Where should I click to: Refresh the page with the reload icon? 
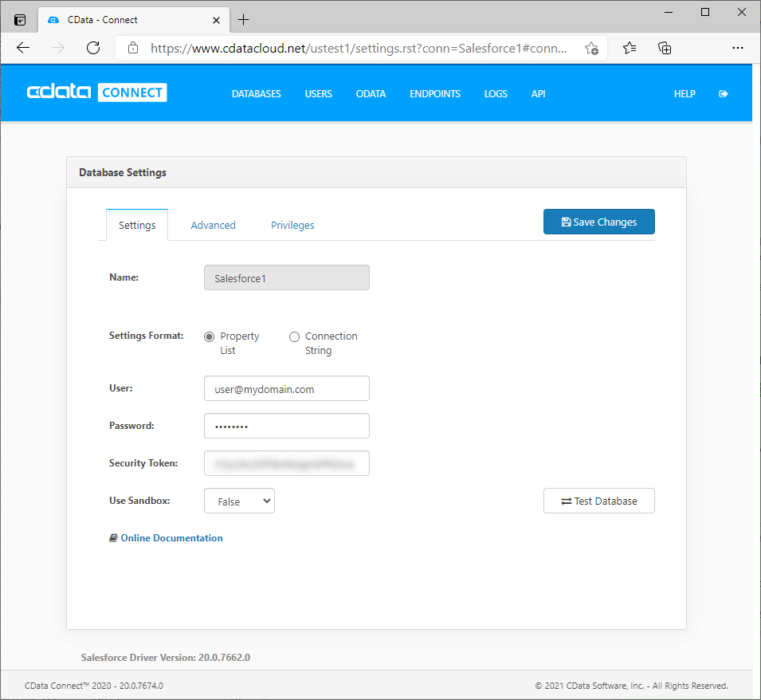(93, 48)
